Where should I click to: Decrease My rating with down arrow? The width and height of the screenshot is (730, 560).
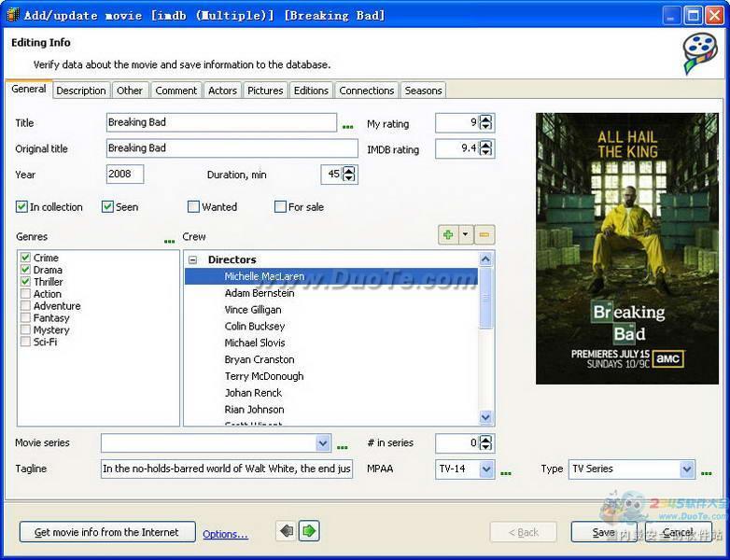[x=485, y=127]
